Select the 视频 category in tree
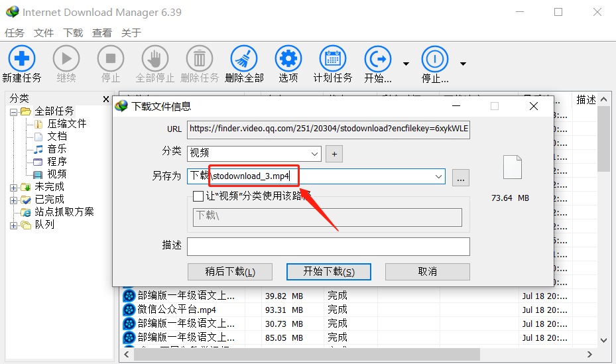 57,174
